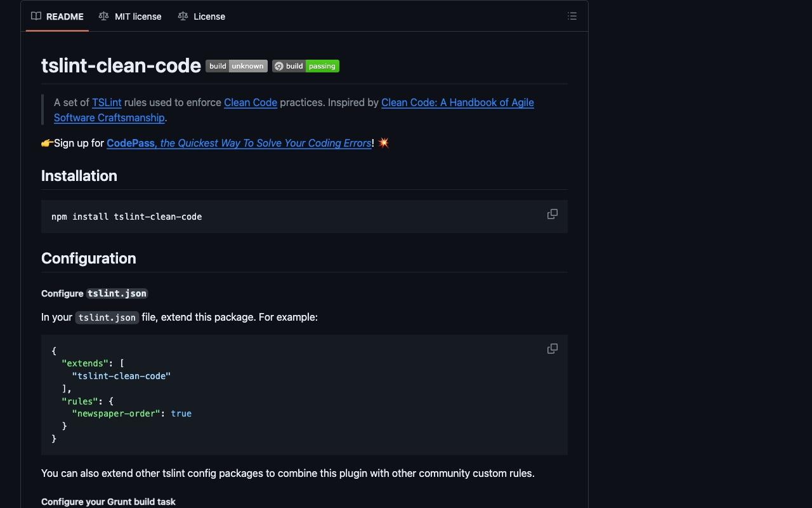Click the Configuration heading

point(89,258)
